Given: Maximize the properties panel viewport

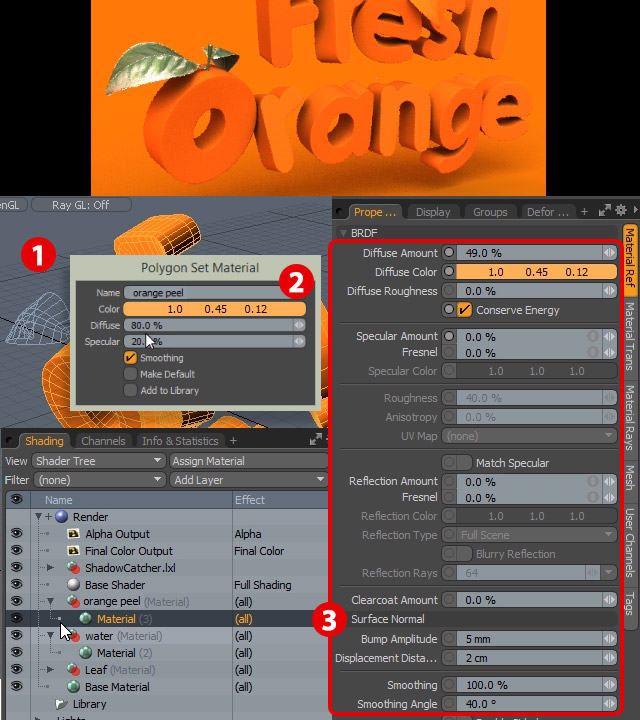Looking at the screenshot, I should (605, 211).
